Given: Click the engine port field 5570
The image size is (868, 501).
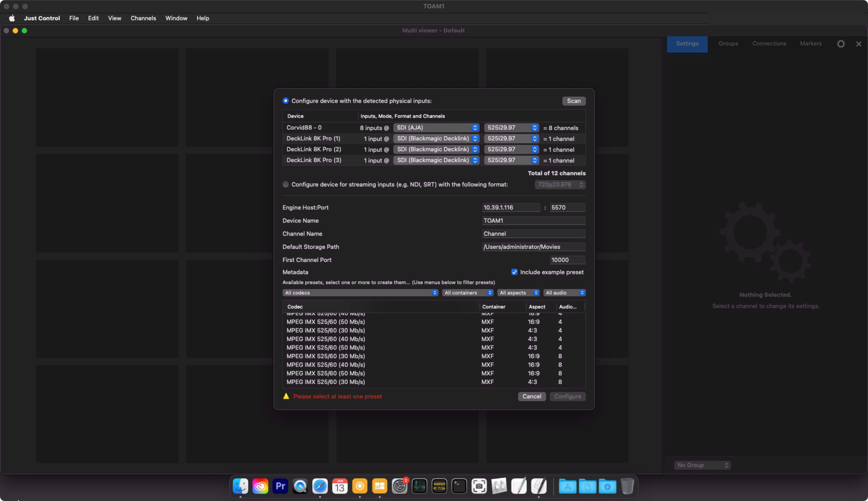Looking at the screenshot, I should click(567, 208).
